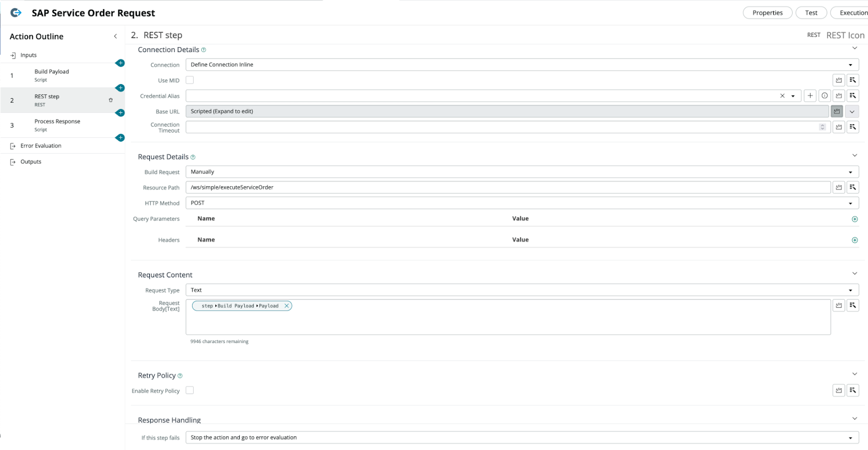
Task: Clear the Credential Alias value
Action: [782, 96]
